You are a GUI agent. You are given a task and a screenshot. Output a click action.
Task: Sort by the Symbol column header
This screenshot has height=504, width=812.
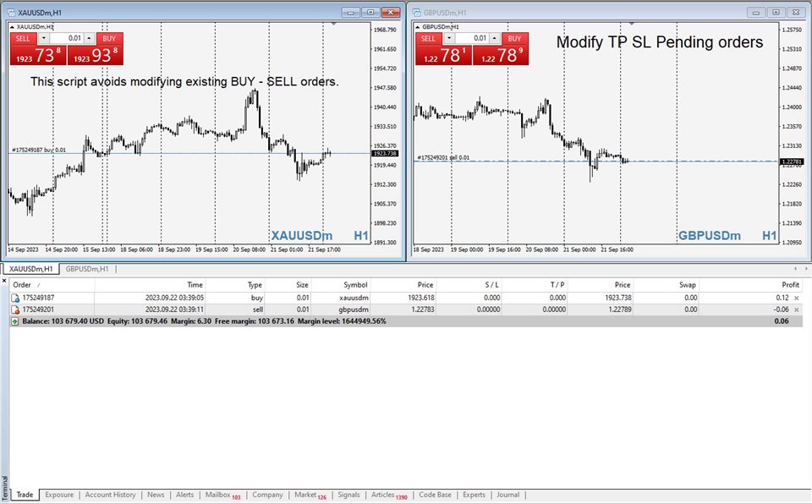pos(341,285)
